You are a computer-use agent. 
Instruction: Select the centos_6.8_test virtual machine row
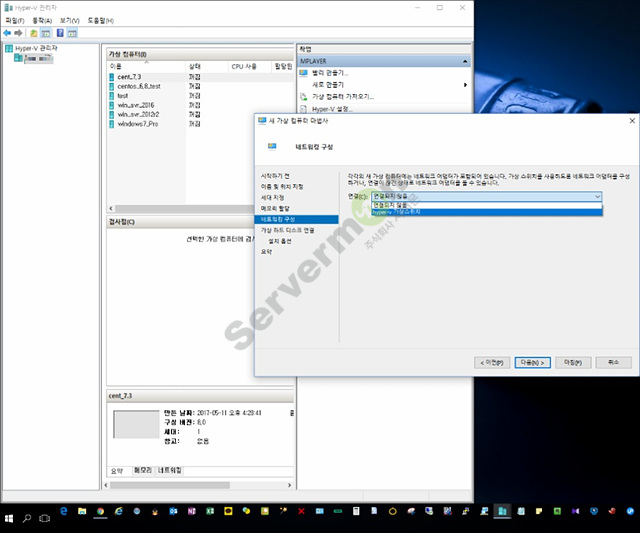pyautogui.click(x=200, y=86)
